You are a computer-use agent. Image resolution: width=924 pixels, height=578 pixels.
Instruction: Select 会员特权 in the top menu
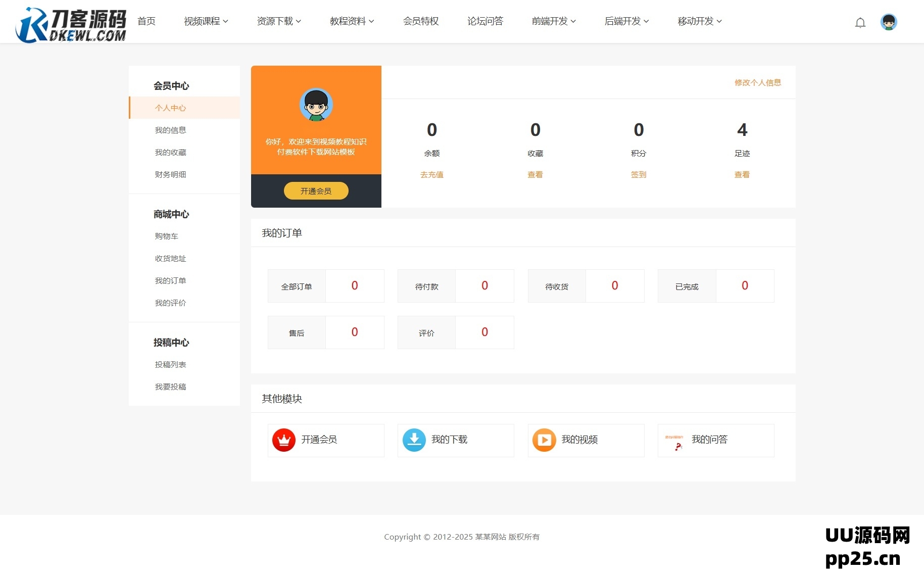pos(420,21)
